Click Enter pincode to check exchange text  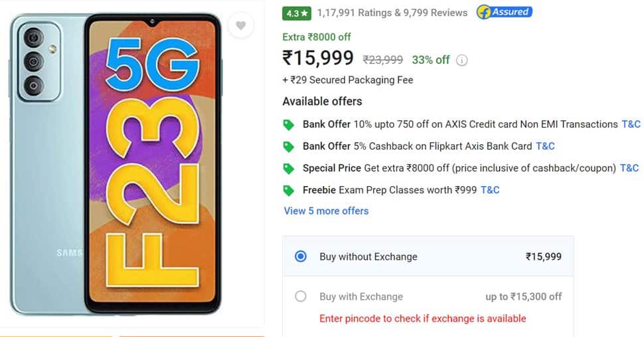(x=423, y=318)
